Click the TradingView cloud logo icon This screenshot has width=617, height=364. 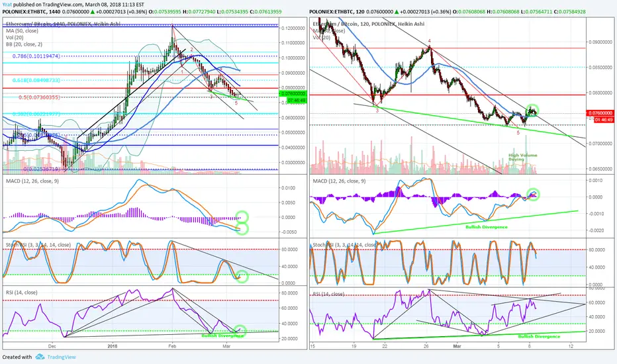click(40, 357)
